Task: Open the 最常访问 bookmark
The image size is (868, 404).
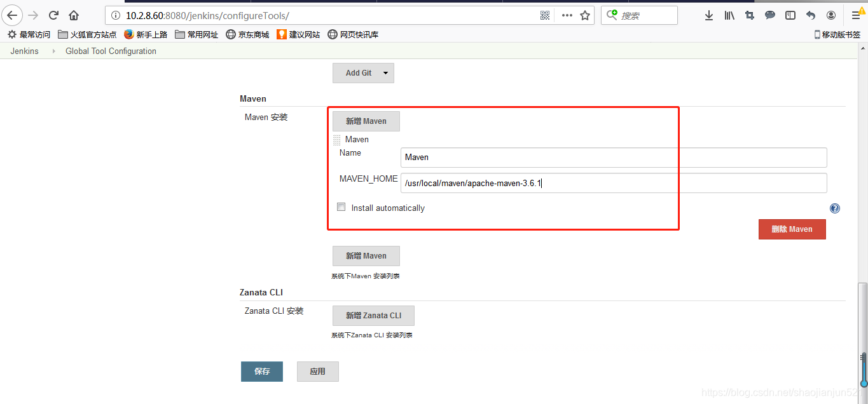Action: click(29, 34)
